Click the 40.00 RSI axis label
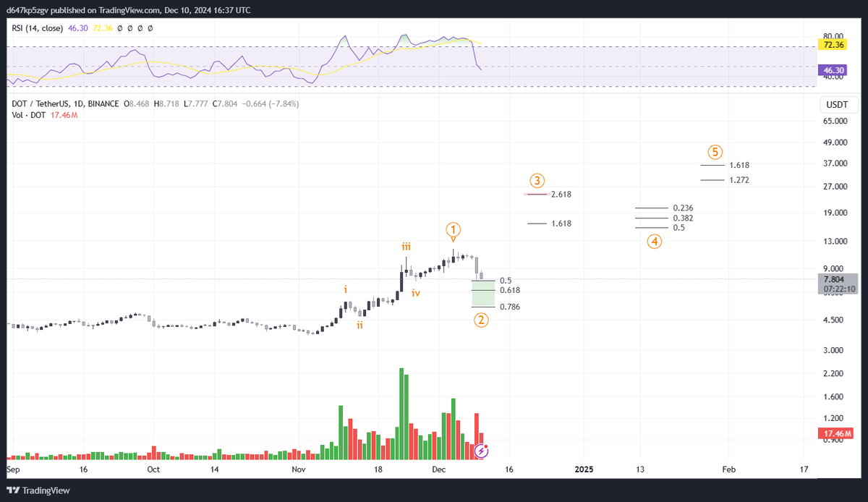Viewport: 868px width, 502px height. click(x=833, y=77)
